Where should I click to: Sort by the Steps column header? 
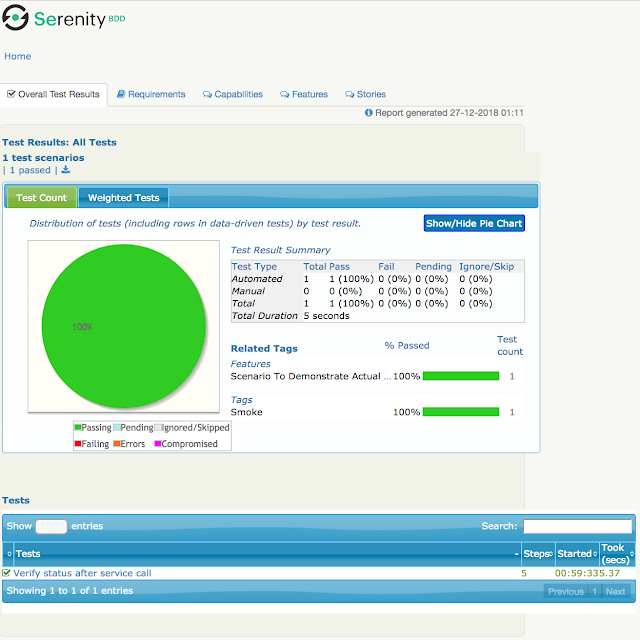tap(538, 553)
